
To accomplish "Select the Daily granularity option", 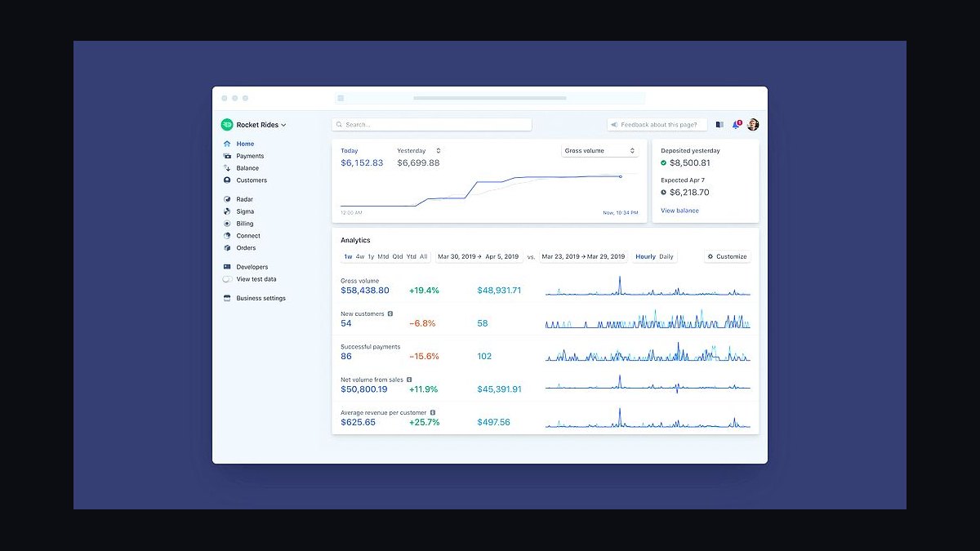I will point(666,256).
